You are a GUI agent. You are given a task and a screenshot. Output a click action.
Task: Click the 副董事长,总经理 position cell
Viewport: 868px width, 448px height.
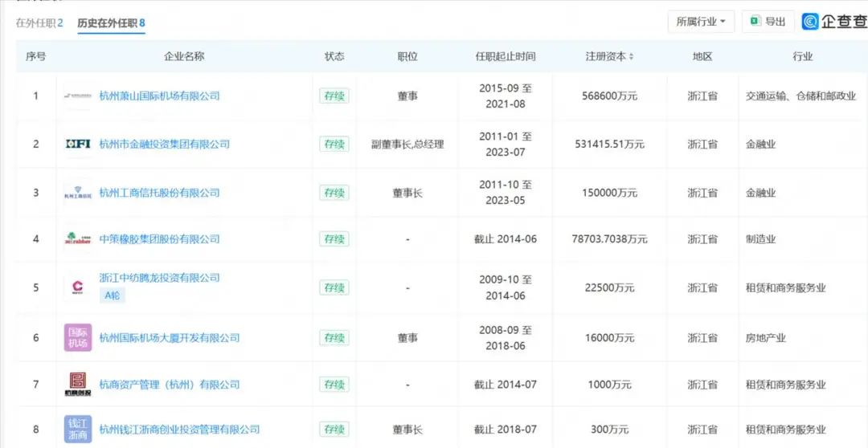point(407,145)
